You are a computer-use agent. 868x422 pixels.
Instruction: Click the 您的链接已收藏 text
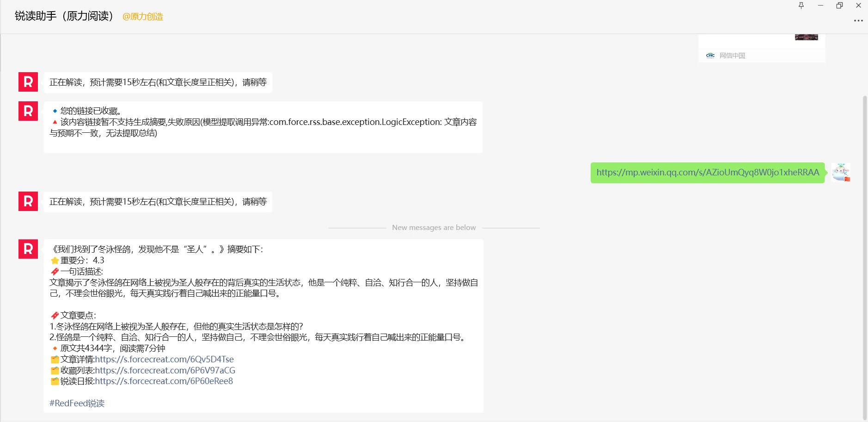[91, 111]
